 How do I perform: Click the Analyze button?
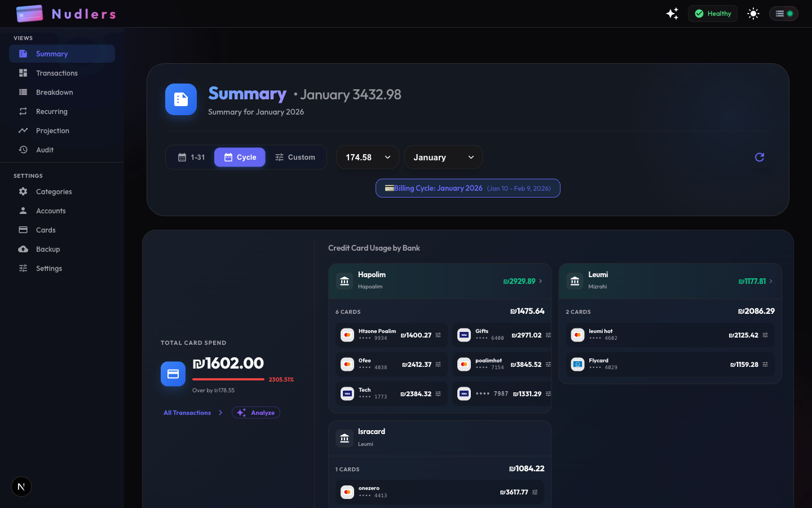point(255,413)
